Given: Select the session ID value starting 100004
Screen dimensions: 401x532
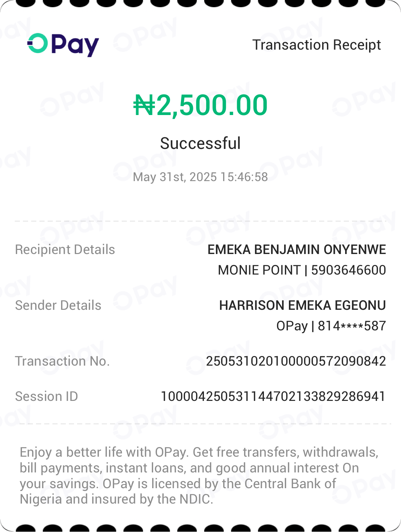Looking at the screenshot, I should [x=273, y=396].
